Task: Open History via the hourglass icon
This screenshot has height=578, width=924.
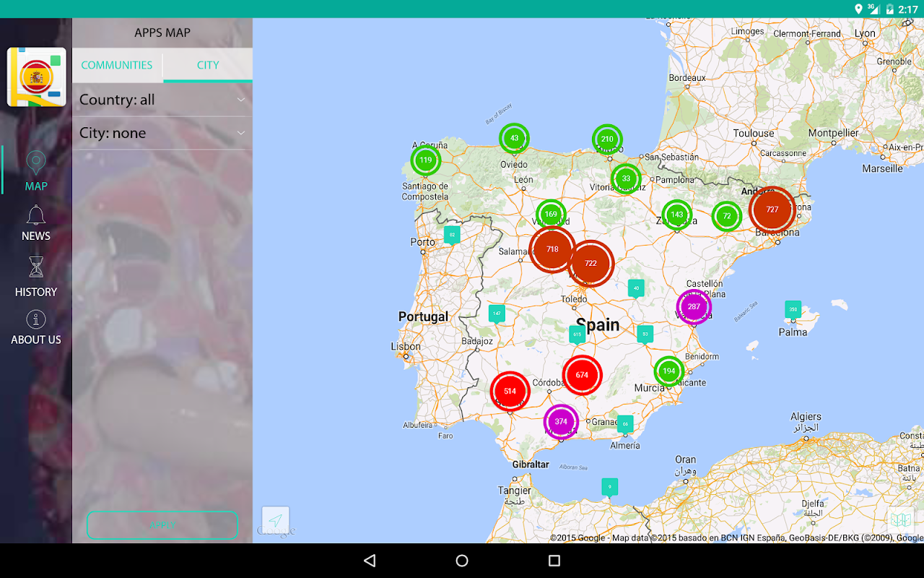Action: point(36,267)
